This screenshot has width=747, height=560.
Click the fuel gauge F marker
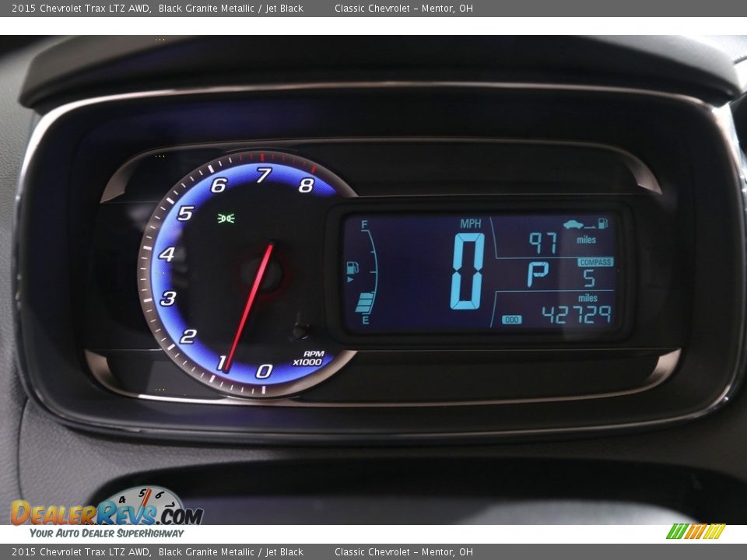click(x=364, y=224)
